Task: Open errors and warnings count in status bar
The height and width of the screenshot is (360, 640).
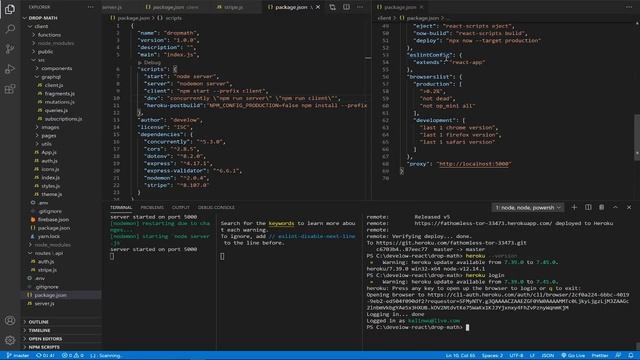Action: point(73,356)
